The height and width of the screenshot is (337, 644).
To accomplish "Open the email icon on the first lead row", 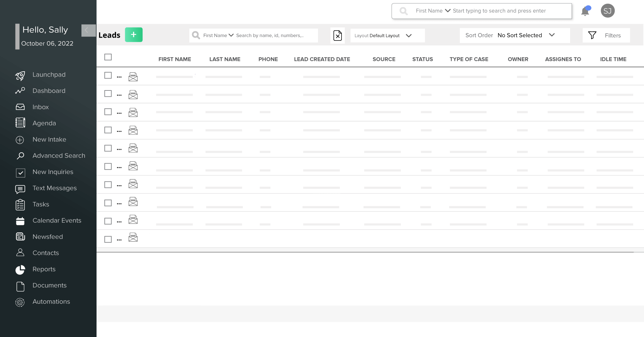I will 133,76.
